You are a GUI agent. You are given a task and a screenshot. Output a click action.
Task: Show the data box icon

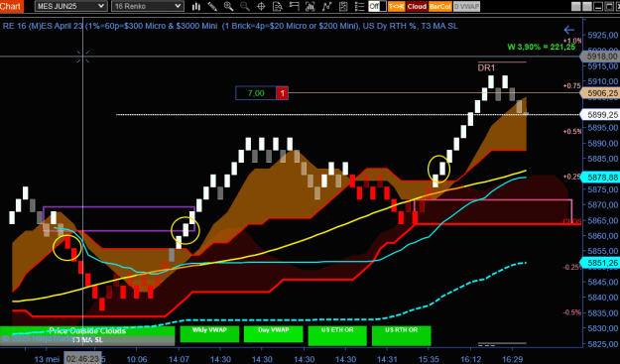(x=278, y=6)
